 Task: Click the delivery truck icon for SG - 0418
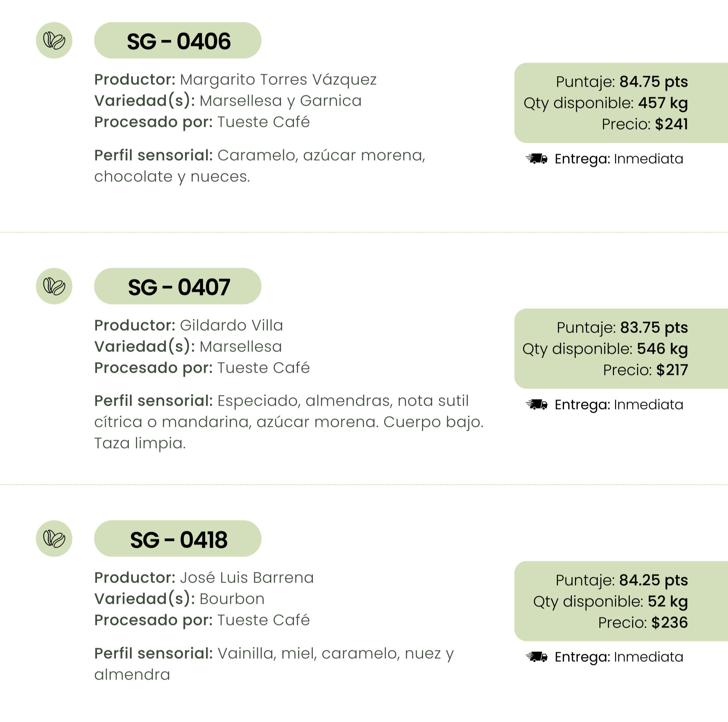click(x=537, y=657)
